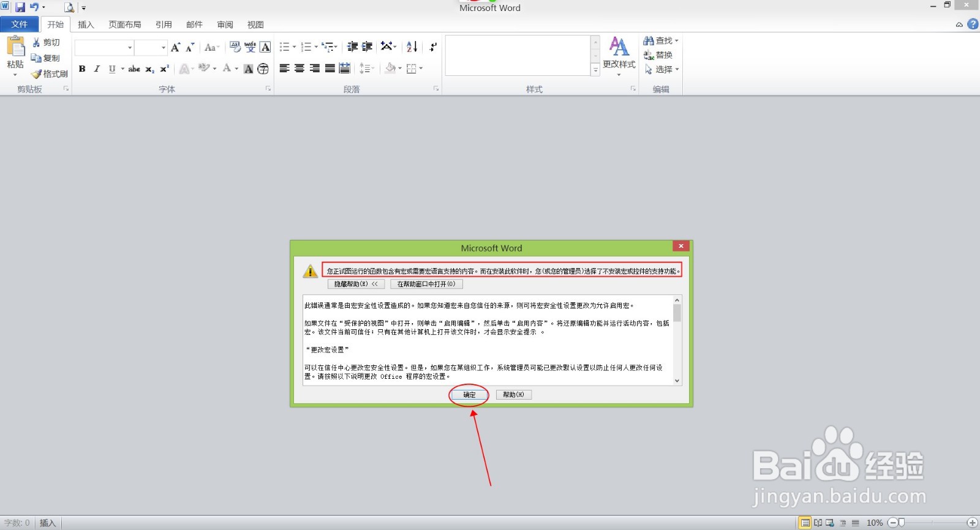Switch to the 视图 (View) tab

click(255, 24)
